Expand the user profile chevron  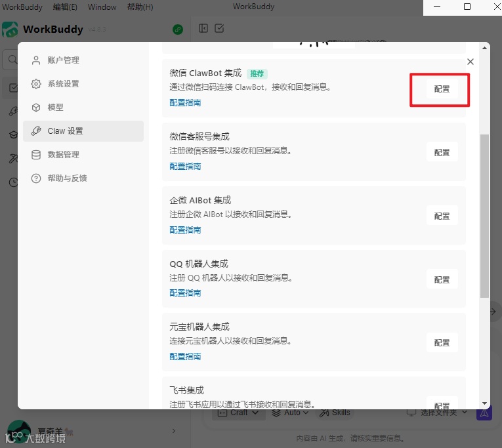point(174,431)
